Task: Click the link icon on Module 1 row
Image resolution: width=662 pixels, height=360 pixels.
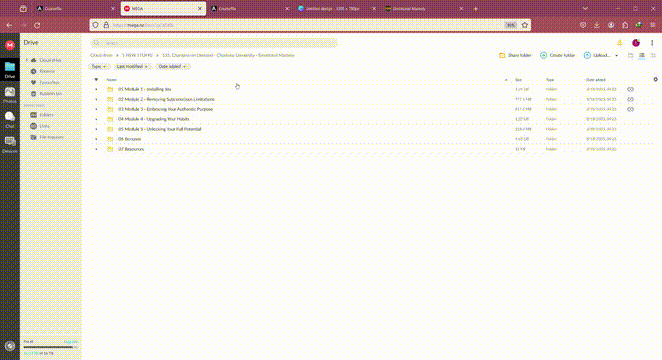Action: (630, 89)
